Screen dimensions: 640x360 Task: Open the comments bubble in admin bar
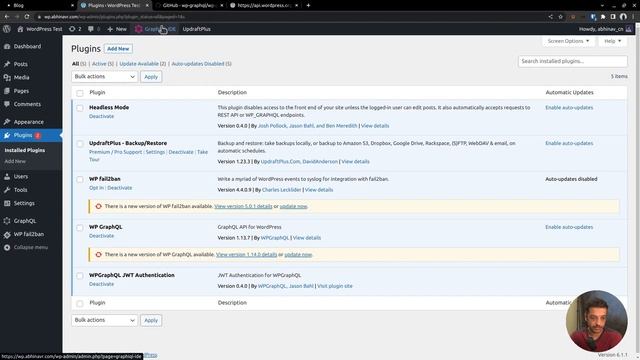click(94, 29)
